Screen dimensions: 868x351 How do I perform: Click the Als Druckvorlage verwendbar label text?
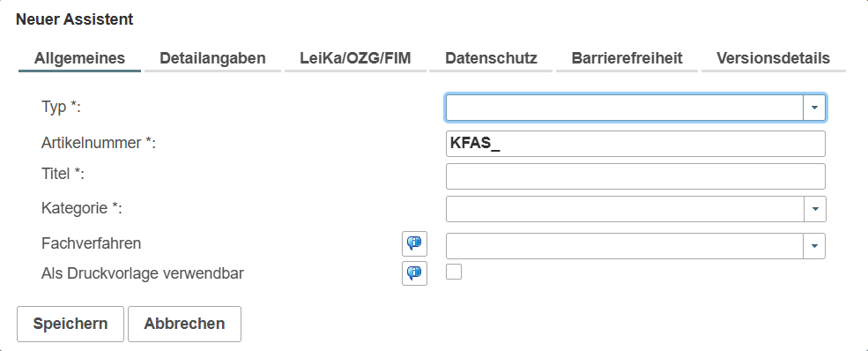[143, 273]
